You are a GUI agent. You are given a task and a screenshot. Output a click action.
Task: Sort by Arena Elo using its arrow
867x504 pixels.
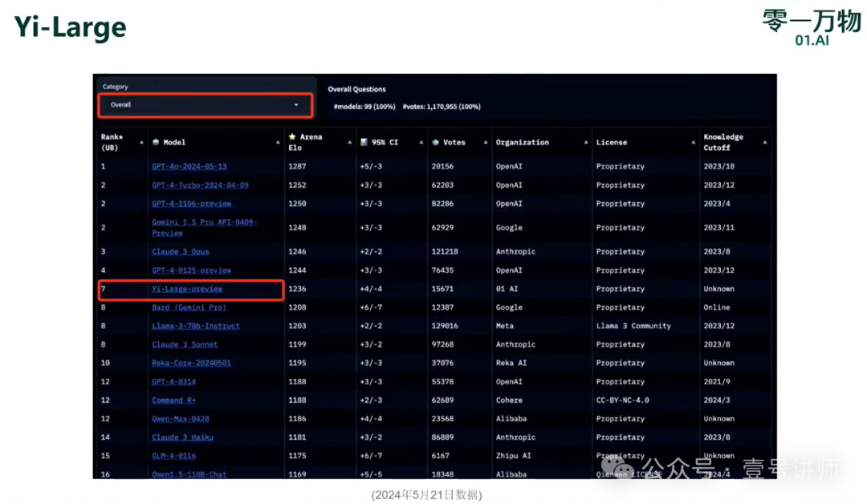[x=349, y=142]
